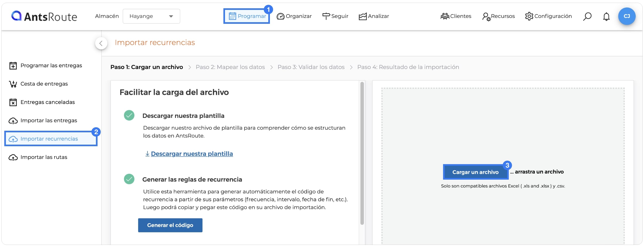The width and height of the screenshot is (644, 247).
Task: Click the Configuración gear icon
Action: [x=529, y=16]
